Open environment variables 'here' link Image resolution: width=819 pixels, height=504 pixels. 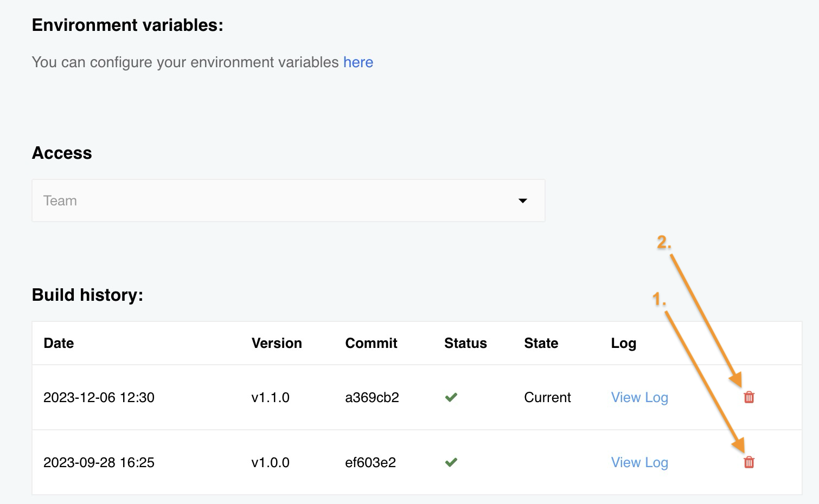click(358, 62)
